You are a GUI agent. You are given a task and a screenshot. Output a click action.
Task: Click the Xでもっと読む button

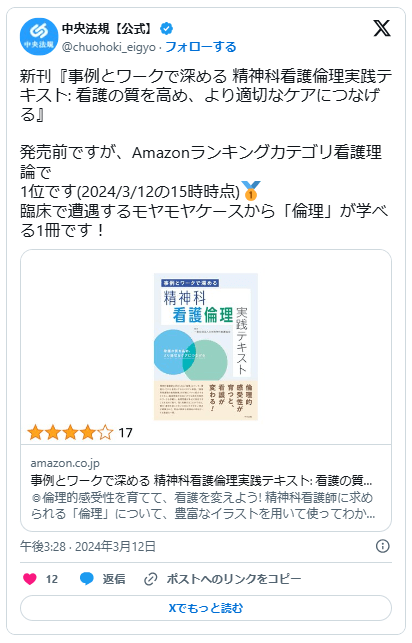[x=206, y=608]
